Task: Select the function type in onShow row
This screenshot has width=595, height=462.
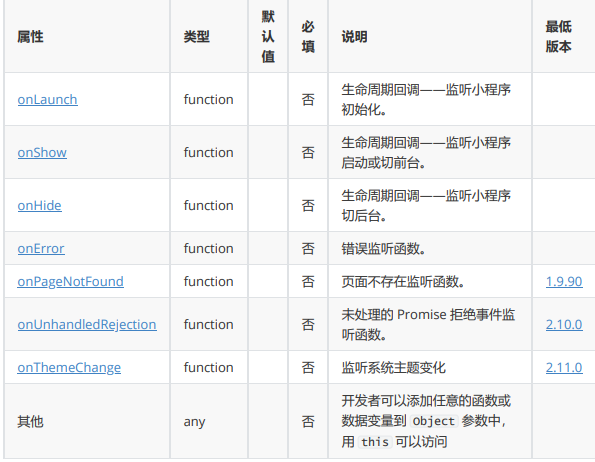Action: click(x=208, y=152)
